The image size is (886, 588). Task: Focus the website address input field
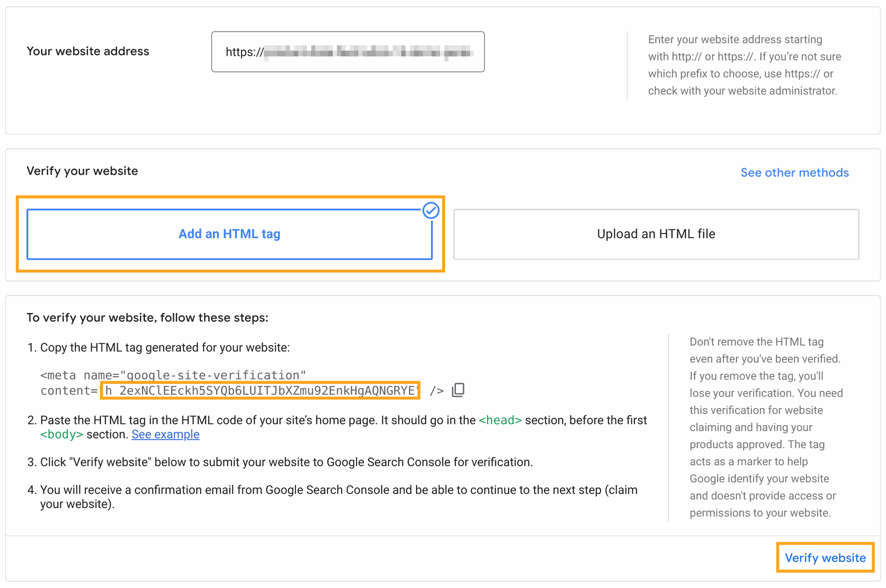coord(348,52)
